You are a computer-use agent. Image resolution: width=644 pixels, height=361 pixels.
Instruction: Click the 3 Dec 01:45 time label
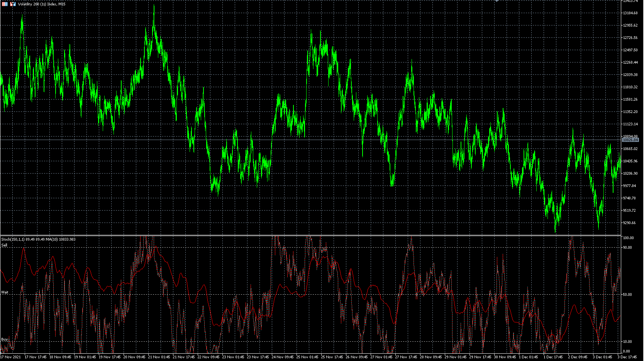[x=603, y=357]
